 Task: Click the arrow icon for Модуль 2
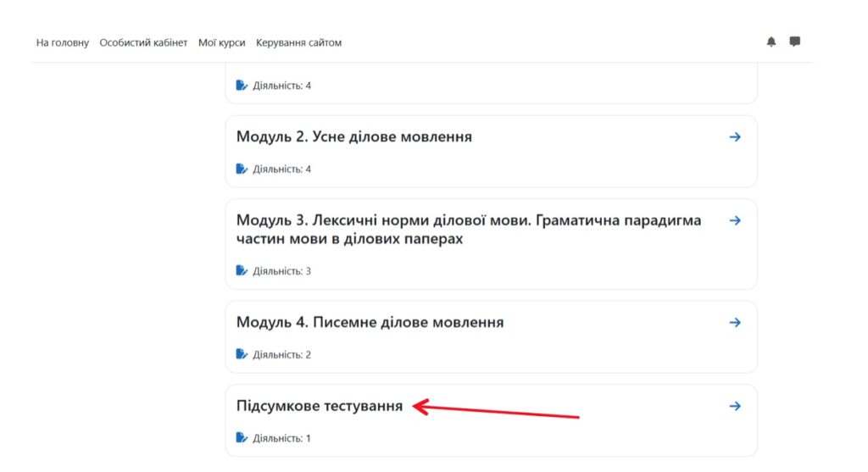[735, 136]
